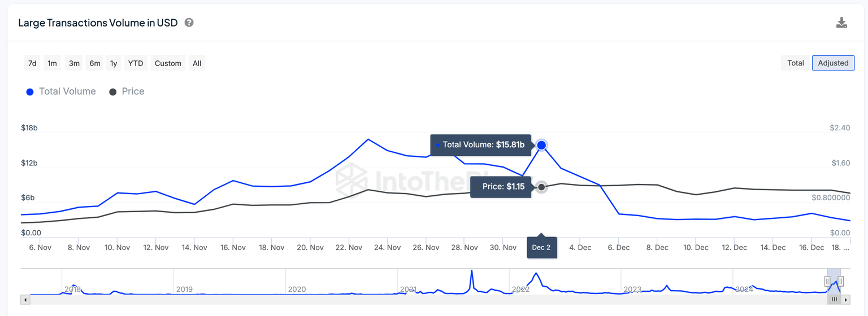Select the 3m time range
Image resolution: width=868 pixels, height=316 pixels.
pyautogui.click(x=74, y=63)
